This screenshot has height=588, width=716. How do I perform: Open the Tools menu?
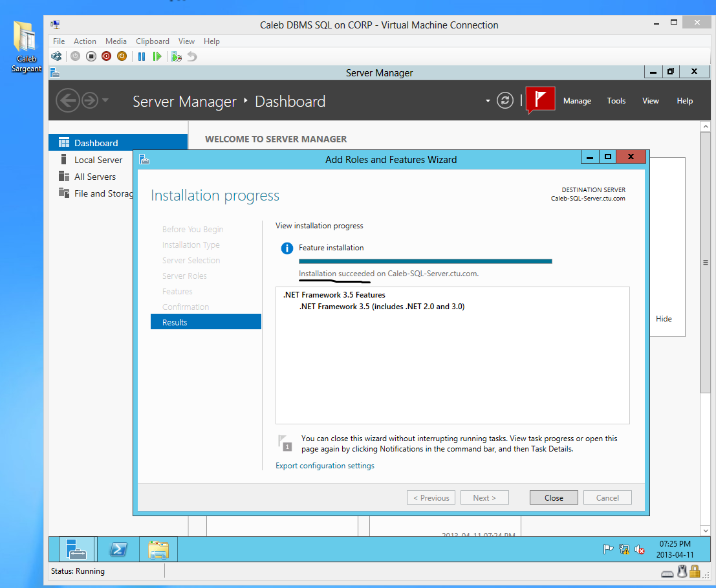pos(616,101)
